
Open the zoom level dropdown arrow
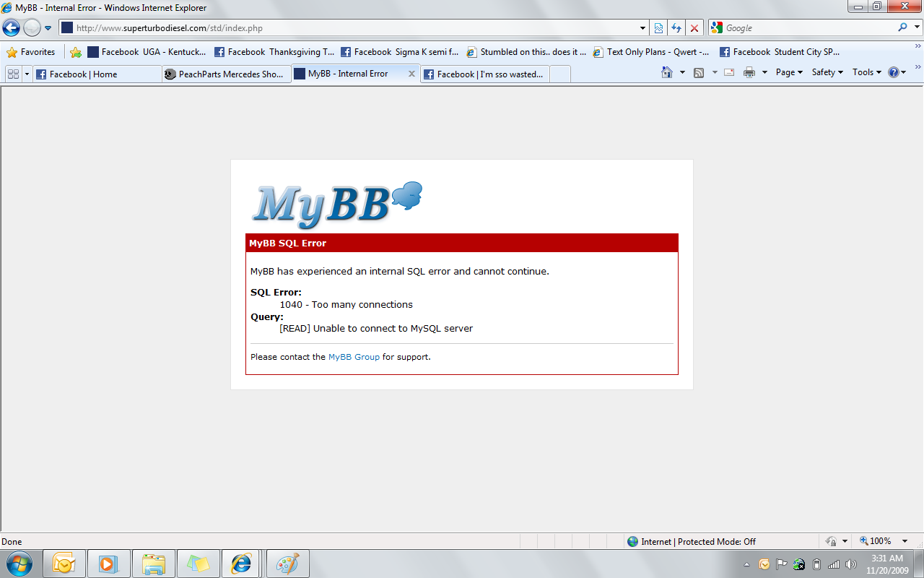(x=905, y=541)
